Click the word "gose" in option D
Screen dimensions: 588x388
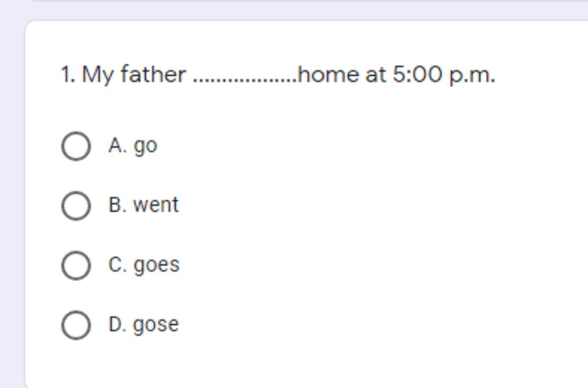(x=156, y=325)
